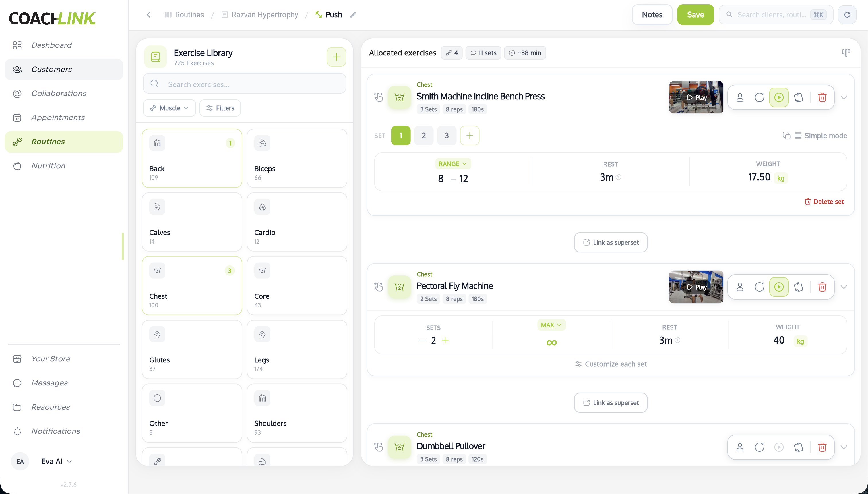The height and width of the screenshot is (494, 868).
Task: Select the Back muscle group card
Action: (x=191, y=158)
